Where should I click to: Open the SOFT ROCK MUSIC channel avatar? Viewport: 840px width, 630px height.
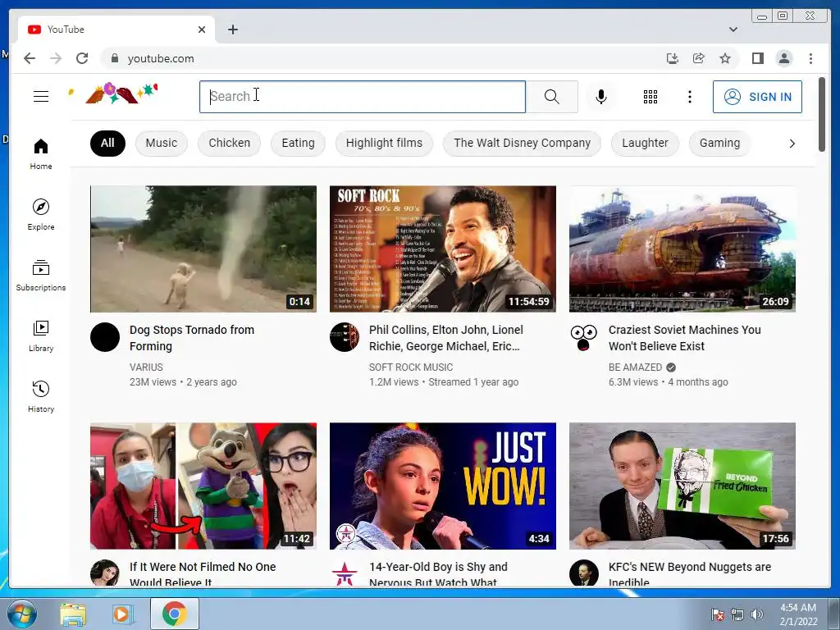(345, 337)
